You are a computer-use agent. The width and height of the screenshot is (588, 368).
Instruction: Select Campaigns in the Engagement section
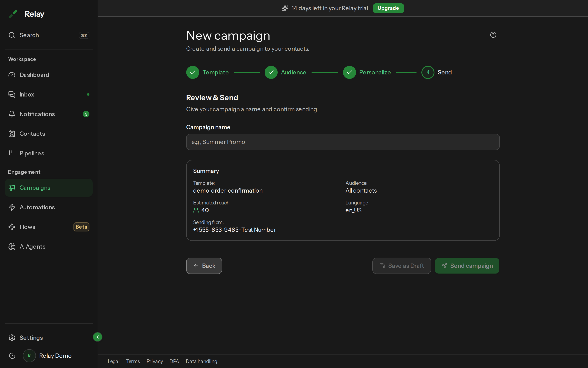49,188
